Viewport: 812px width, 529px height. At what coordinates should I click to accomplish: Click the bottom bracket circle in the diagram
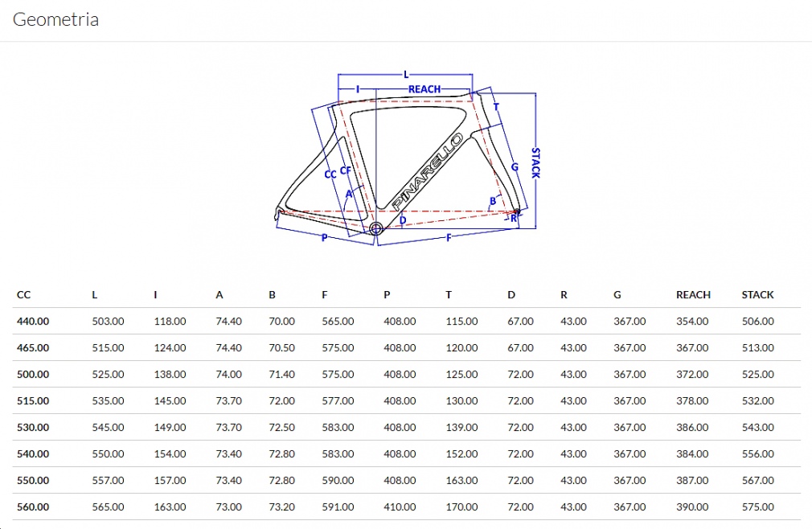pos(376,228)
